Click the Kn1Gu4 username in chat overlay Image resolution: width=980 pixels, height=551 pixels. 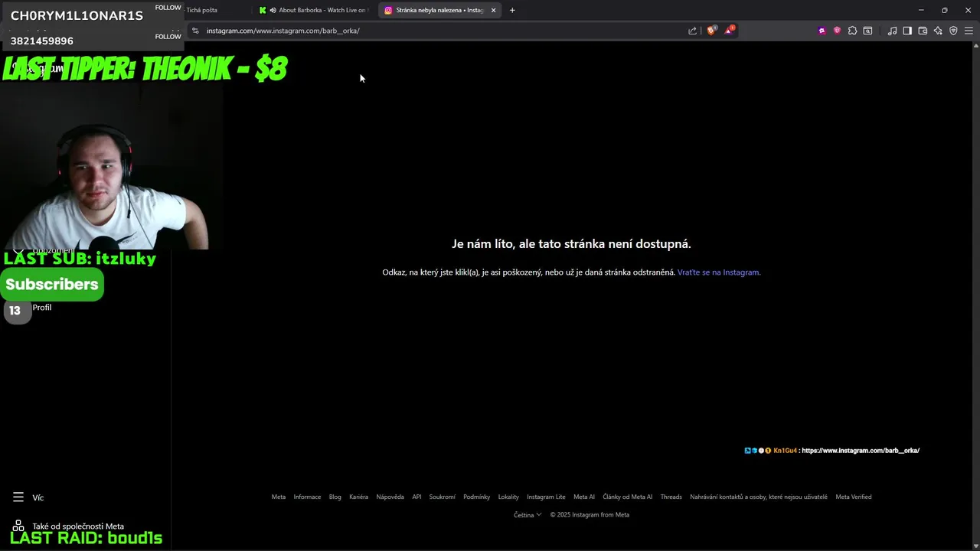coord(785,451)
